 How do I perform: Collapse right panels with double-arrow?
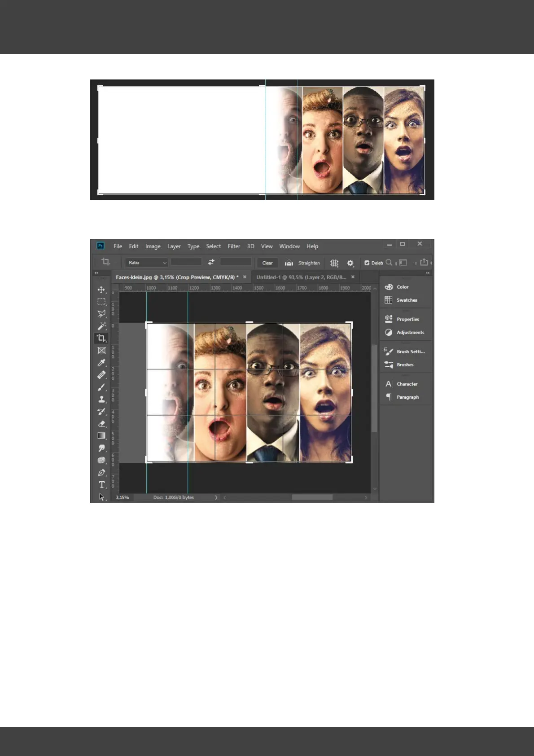point(428,273)
